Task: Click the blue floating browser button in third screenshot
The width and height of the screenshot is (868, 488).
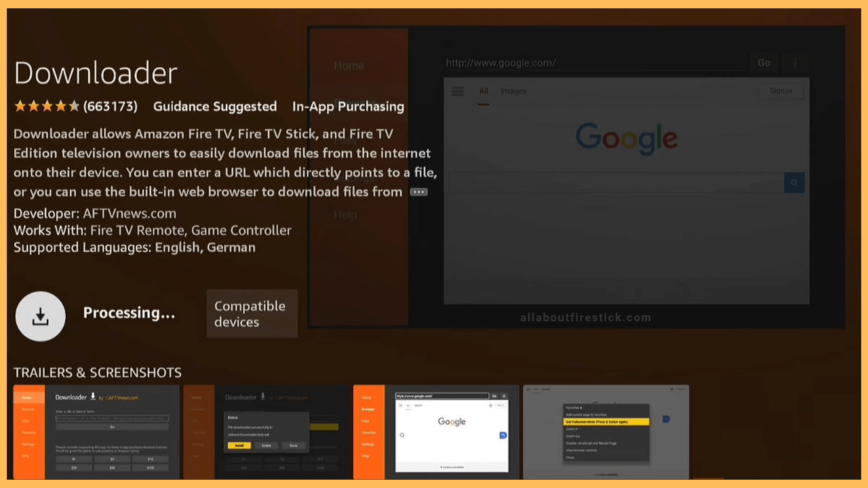Action: coord(503,435)
